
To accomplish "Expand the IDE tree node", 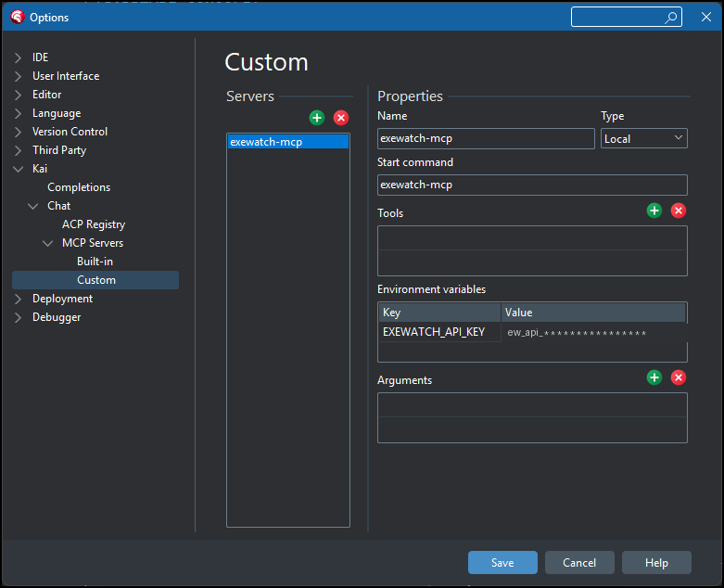I will coord(18,58).
